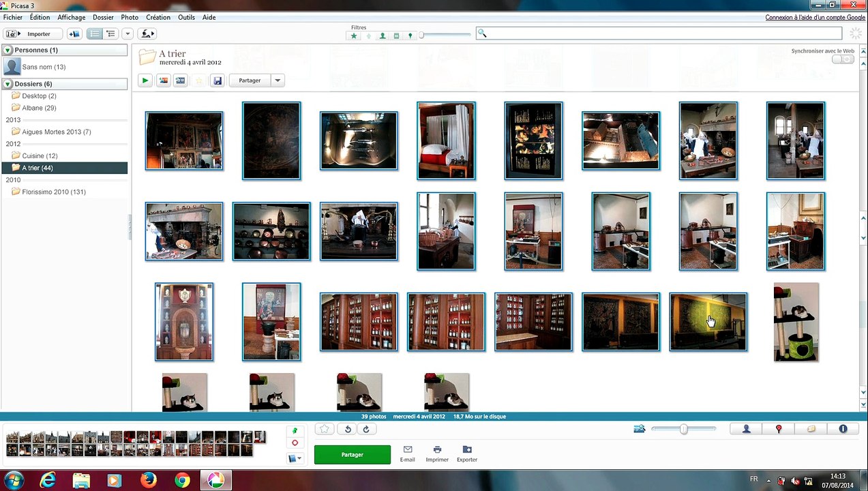
Task: Open the Dossier menu
Action: click(x=103, y=18)
